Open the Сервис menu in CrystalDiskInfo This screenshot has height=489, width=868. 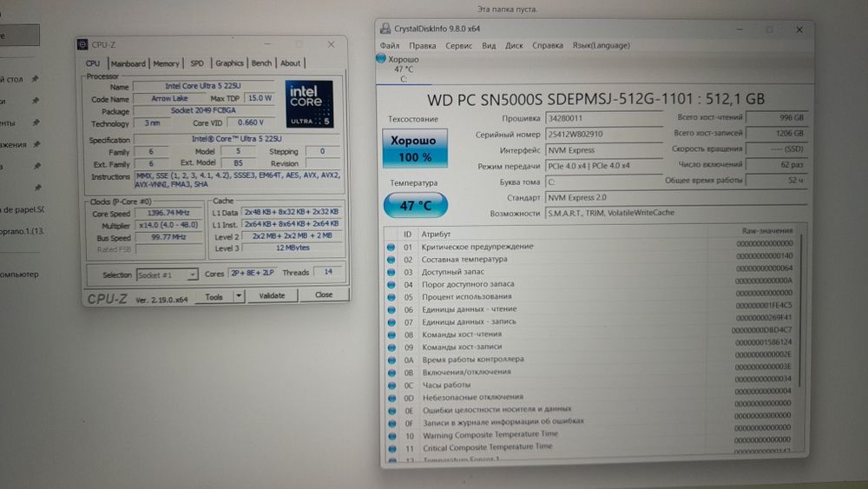(459, 45)
